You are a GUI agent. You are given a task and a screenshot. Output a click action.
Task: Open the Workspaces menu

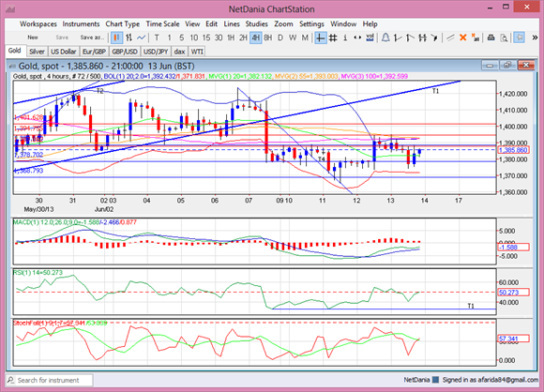click(38, 24)
